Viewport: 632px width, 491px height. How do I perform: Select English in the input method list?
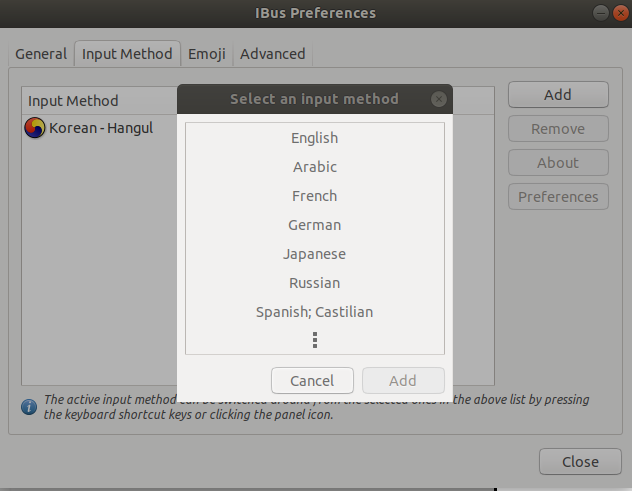click(315, 138)
